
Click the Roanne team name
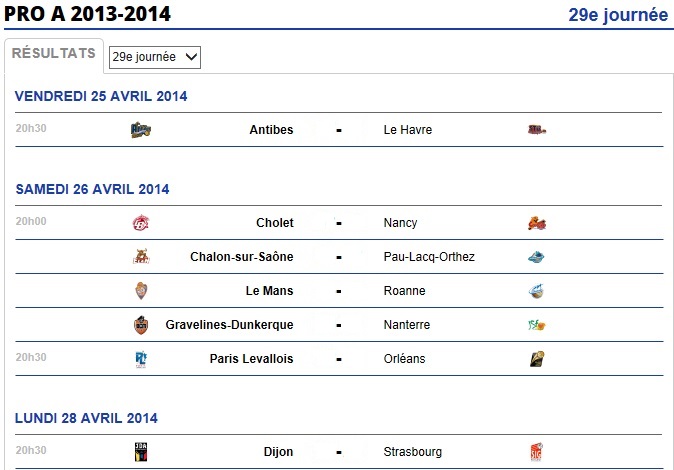[x=404, y=291]
